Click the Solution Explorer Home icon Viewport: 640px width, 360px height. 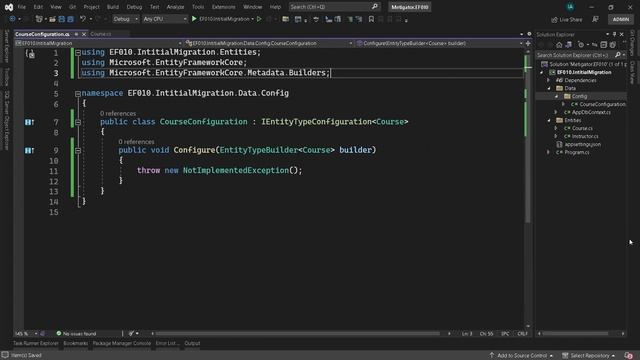559,45
